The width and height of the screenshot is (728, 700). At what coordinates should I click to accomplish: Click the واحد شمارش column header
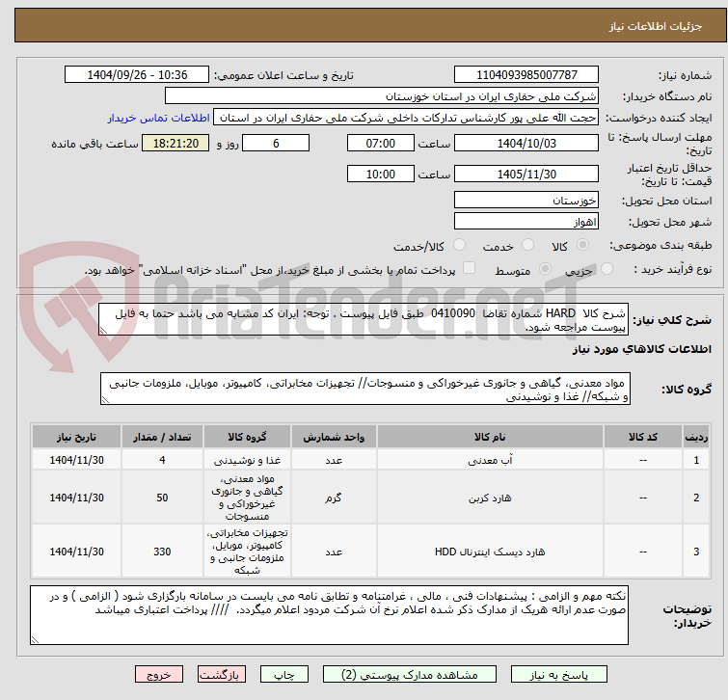coord(334,437)
